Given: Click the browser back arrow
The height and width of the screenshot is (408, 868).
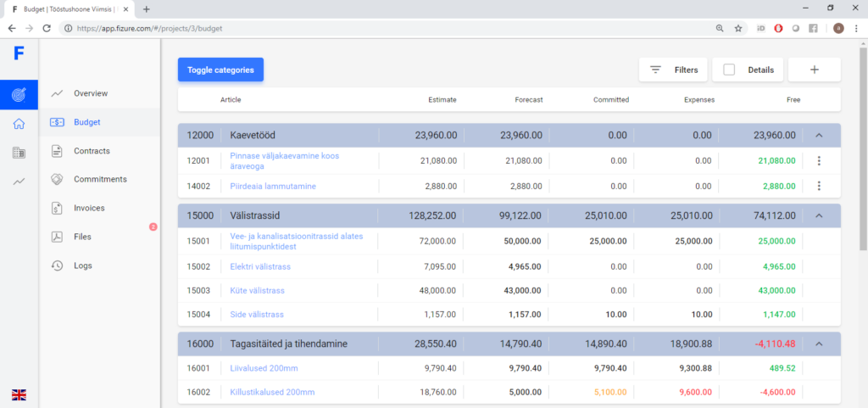Looking at the screenshot, I should 12,28.
